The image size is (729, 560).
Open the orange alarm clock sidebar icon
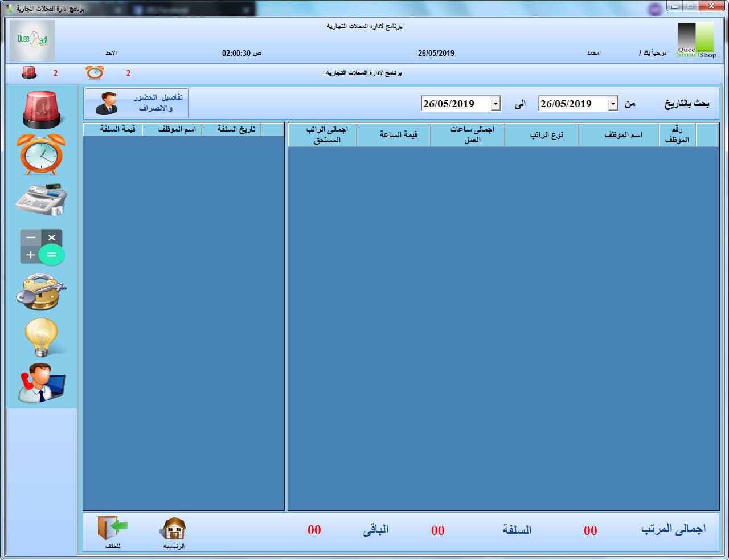pyautogui.click(x=42, y=154)
